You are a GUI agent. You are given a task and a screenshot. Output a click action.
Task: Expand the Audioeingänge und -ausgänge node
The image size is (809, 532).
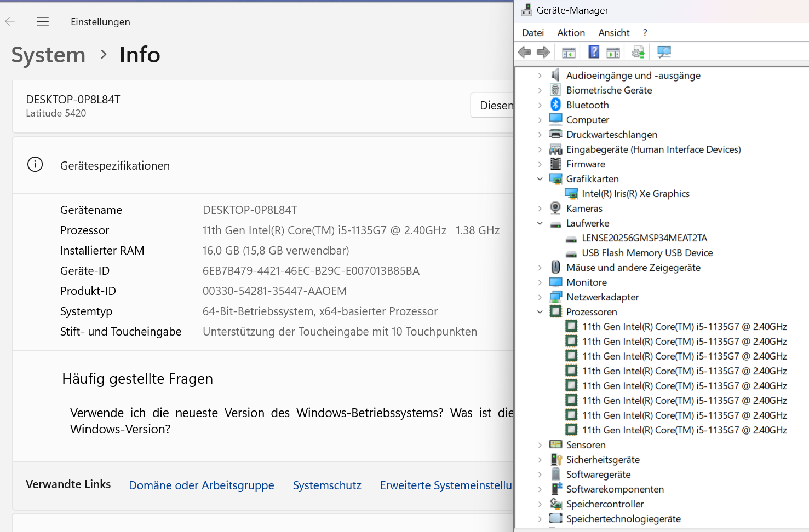tap(540, 76)
